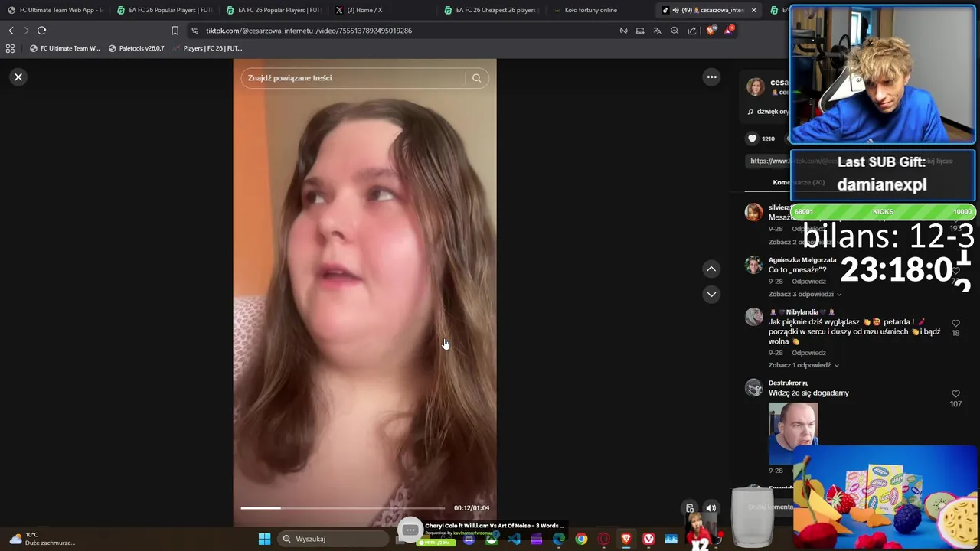980x551 pixels.
Task: Open Destrukror's profile name
Action: pos(788,383)
